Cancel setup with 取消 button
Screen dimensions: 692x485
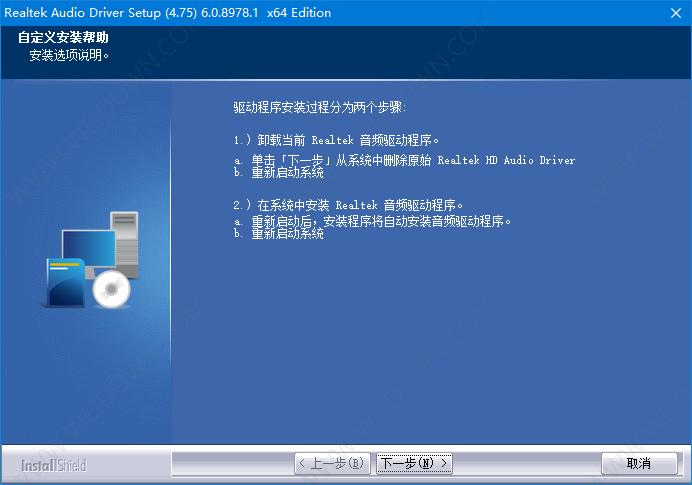click(639, 463)
